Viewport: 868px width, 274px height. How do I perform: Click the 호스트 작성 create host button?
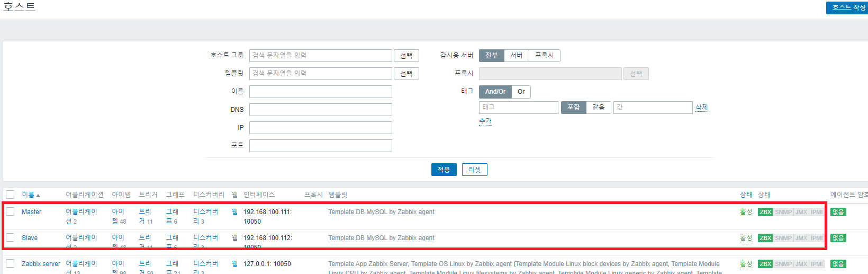click(x=847, y=7)
